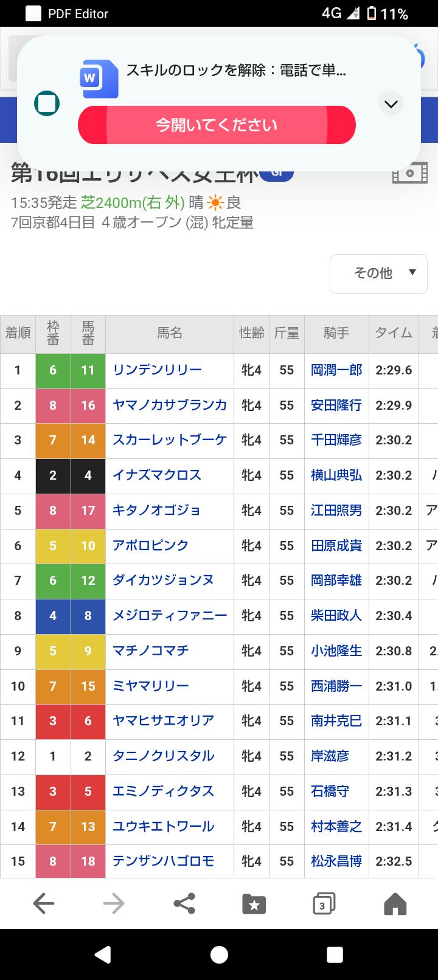Go to the browser home icon

pos(395,903)
